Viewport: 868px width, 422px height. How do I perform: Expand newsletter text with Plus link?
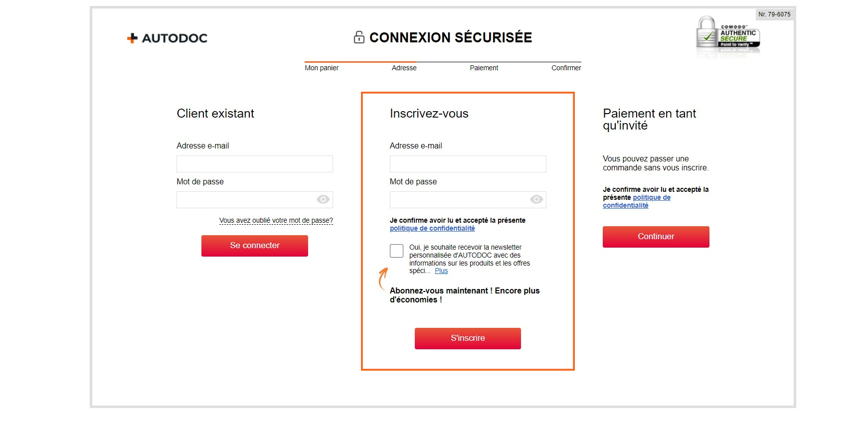[x=441, y=271]
